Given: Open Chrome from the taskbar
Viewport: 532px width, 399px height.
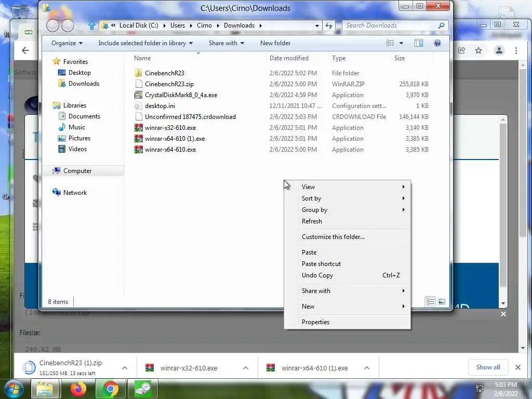Looking at the screenshot, I should point(110,389).
